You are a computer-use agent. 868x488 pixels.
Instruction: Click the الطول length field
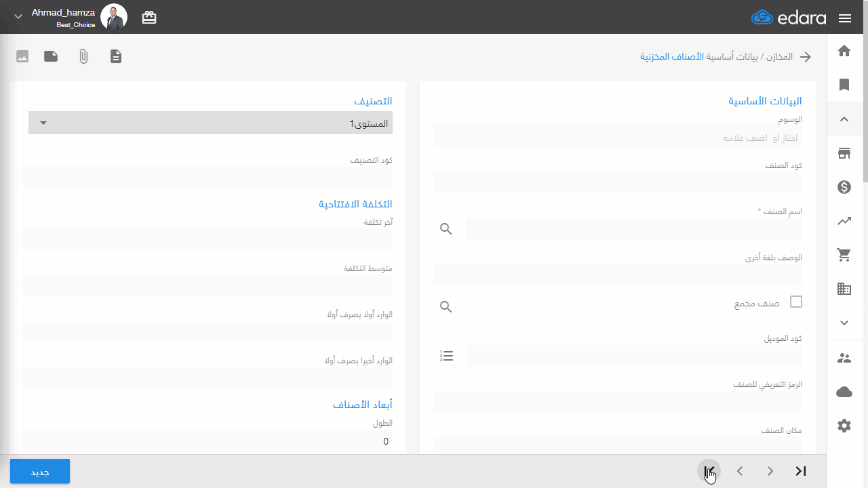[208, 441]
